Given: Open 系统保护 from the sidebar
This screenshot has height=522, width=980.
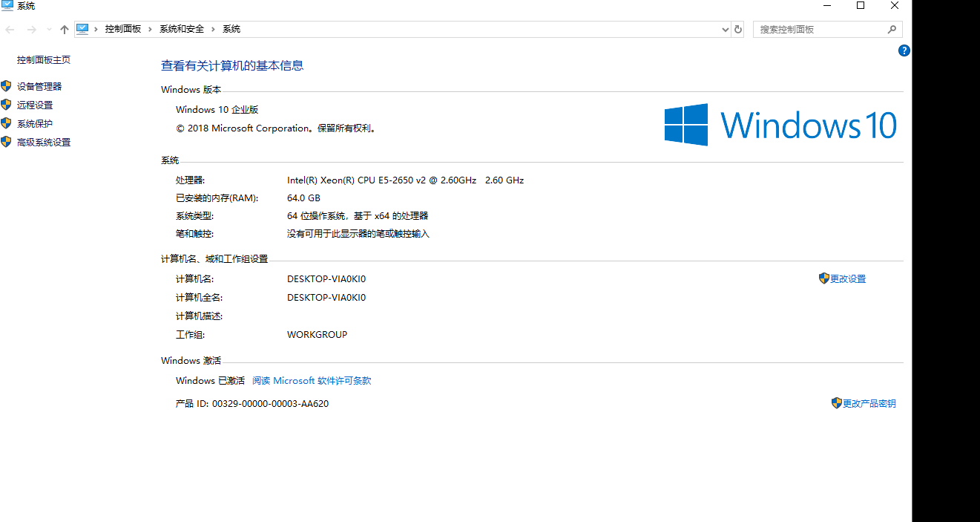Looking at the screenshot, I should (35, 124).
